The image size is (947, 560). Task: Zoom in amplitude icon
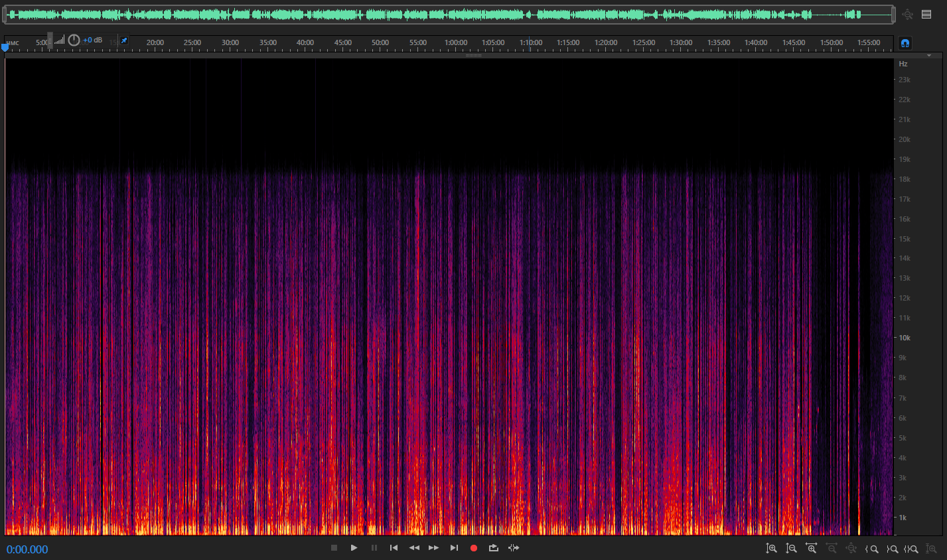[771, 549]
